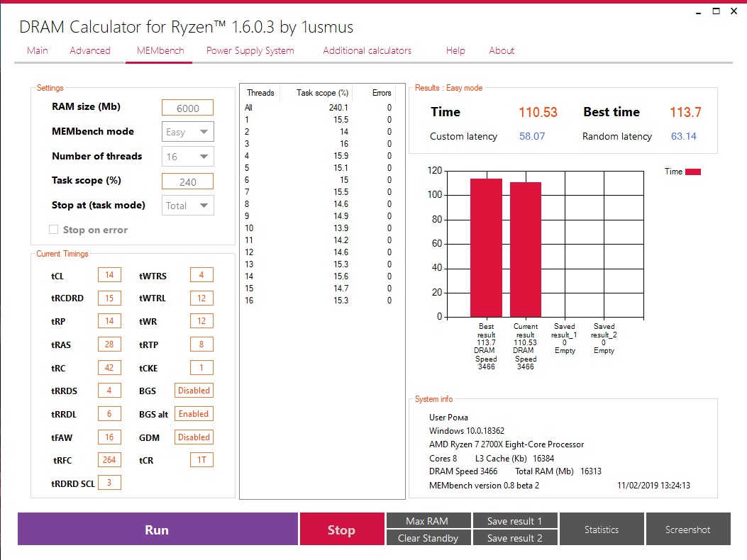Close the DRAM Calculator window

pos(734,11)
